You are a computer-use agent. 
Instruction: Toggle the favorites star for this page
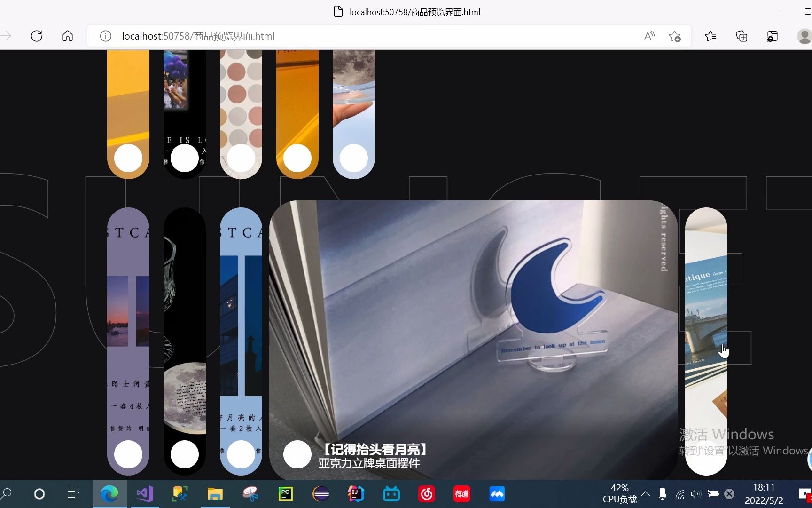click(x=675, y=36)
